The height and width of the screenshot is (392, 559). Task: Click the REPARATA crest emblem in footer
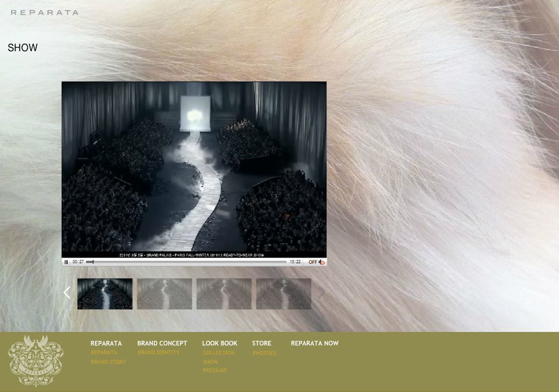[x=35, y=360]
